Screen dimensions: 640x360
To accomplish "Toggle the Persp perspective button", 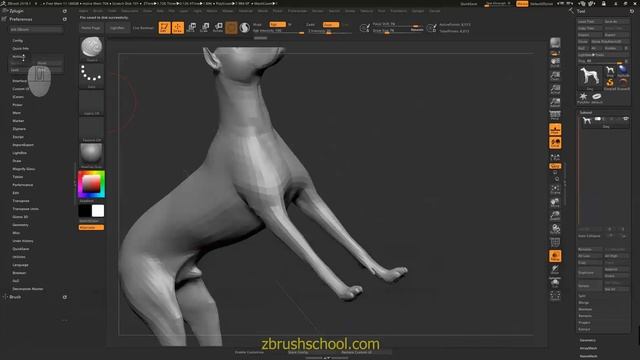I will click(555, 116).
